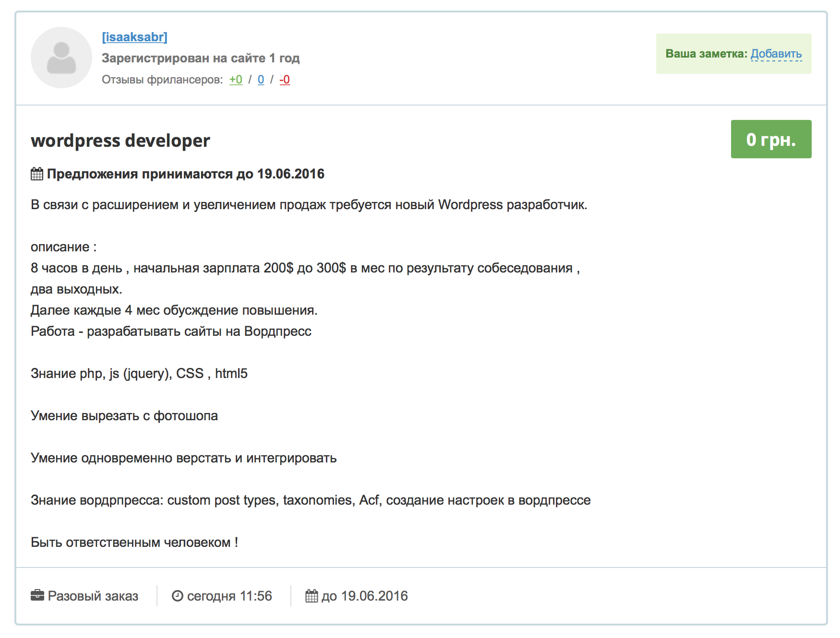Open negative freelancer reviews -0
This screenshot has height=638, width=840.
click(x=285, y=80)
